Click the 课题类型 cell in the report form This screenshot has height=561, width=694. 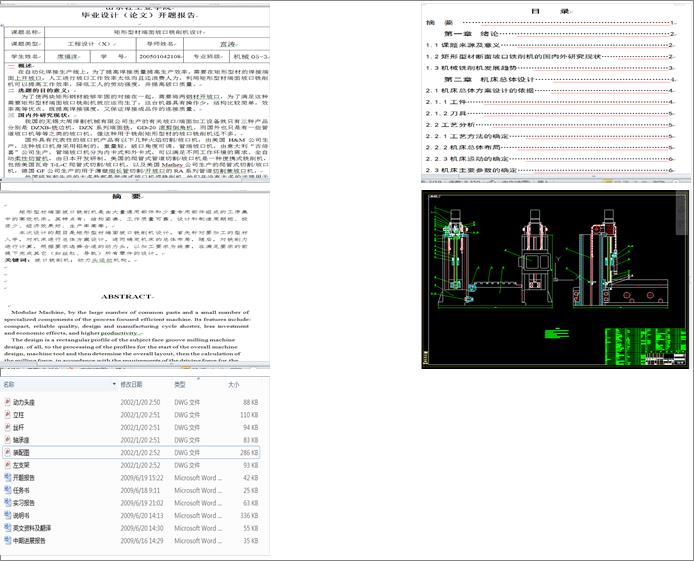(x=25, y=44)
